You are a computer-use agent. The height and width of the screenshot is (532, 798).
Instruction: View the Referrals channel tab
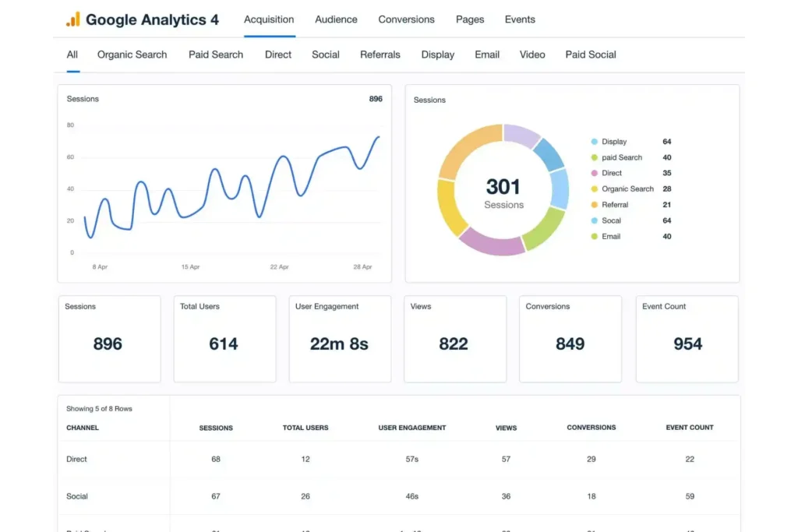[380, 55]
